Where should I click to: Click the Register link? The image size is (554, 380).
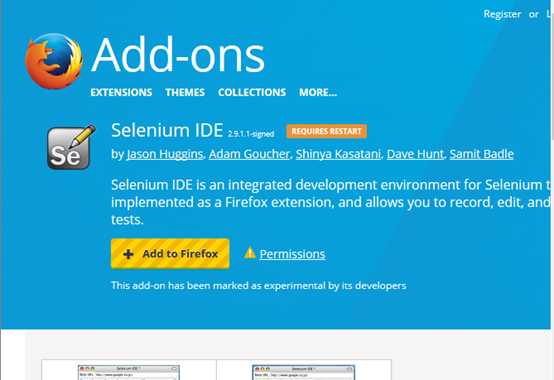(x=502, y=14)
